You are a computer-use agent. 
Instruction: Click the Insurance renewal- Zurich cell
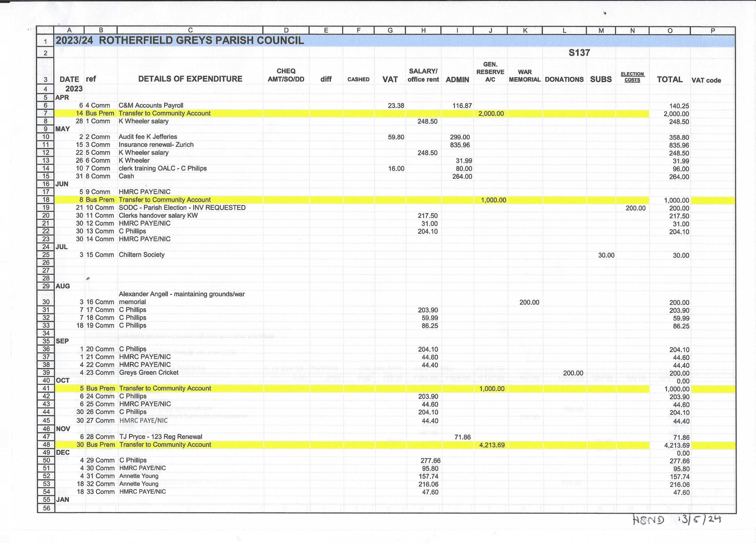156,145
